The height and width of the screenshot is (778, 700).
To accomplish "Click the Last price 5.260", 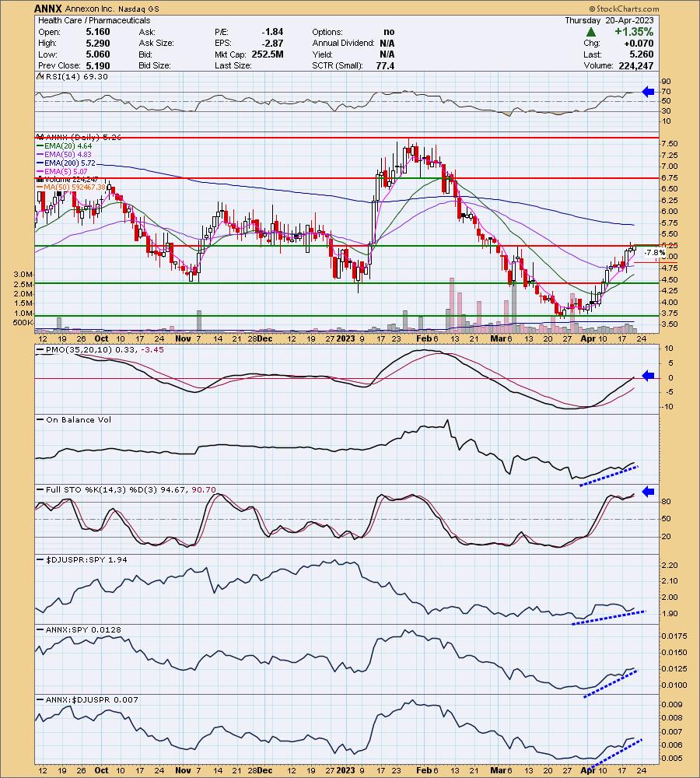I will tap(642, 54).
